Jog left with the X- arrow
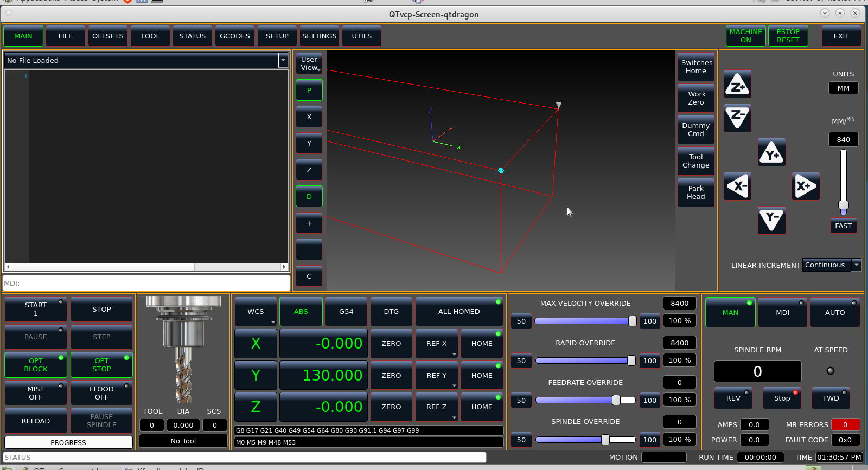 737,186
